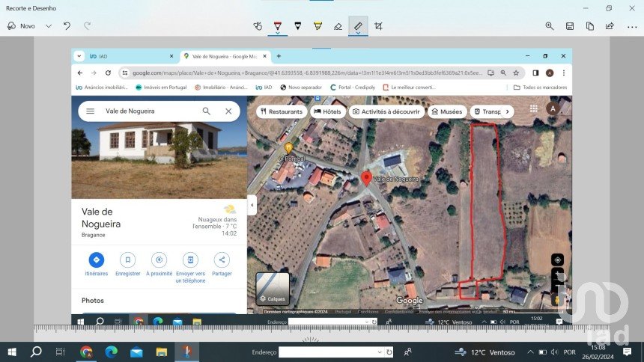Open the zoom magnifier in Recorte e Desenho toolbar
The width and height of the screenshot is (644, 362).
[x=550, y=26]
